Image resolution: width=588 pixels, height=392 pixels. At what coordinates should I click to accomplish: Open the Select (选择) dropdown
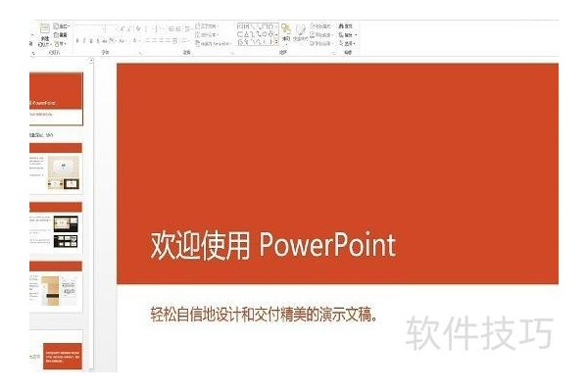pos(347,43)
